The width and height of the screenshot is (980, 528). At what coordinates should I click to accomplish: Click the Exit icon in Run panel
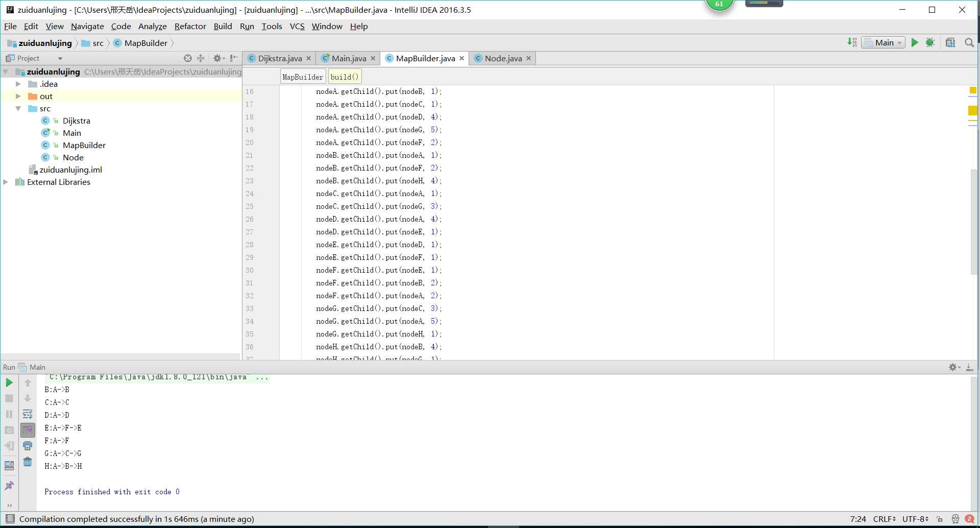click(x=9, y=446)
